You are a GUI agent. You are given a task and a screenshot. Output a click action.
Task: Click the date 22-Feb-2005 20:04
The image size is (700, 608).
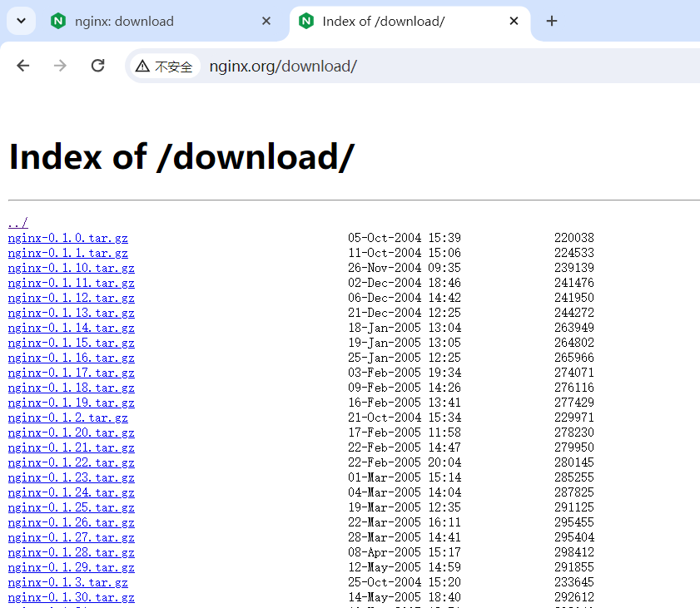tap(405, 462)
